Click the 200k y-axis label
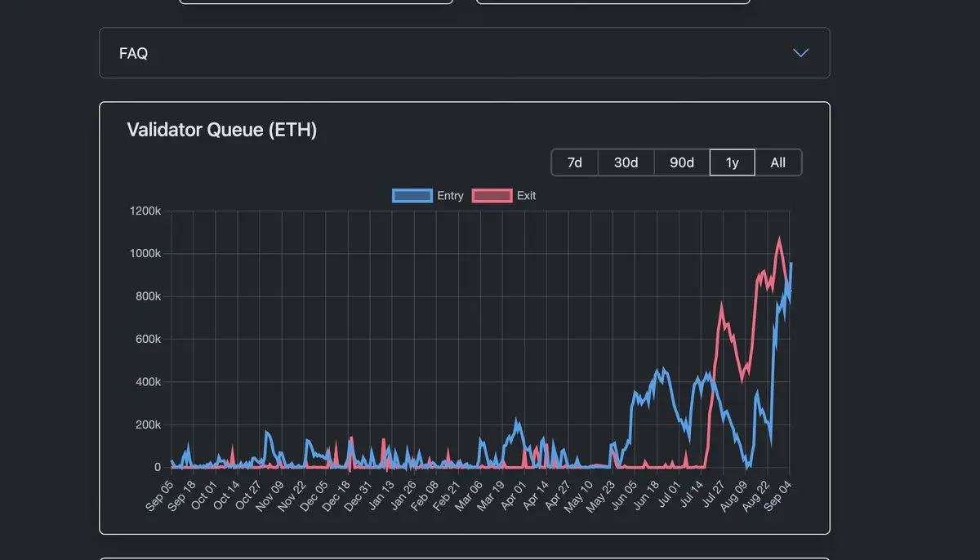Viewport: 980px width, 560px height. [148, 424]
